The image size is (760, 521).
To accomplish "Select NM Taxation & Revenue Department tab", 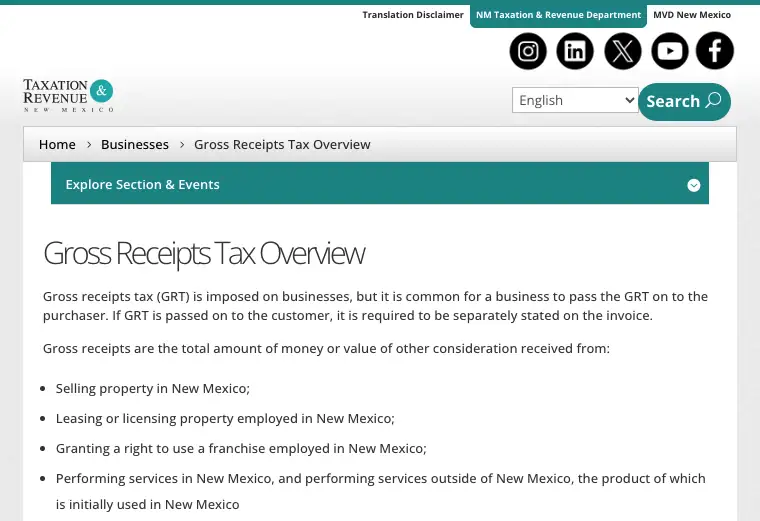I will (x=558, y=16).
